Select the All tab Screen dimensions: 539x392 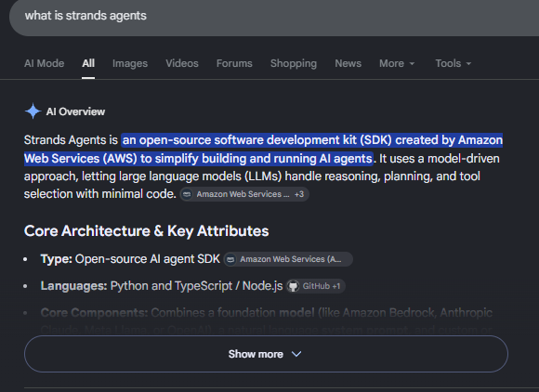click(88, 63)
